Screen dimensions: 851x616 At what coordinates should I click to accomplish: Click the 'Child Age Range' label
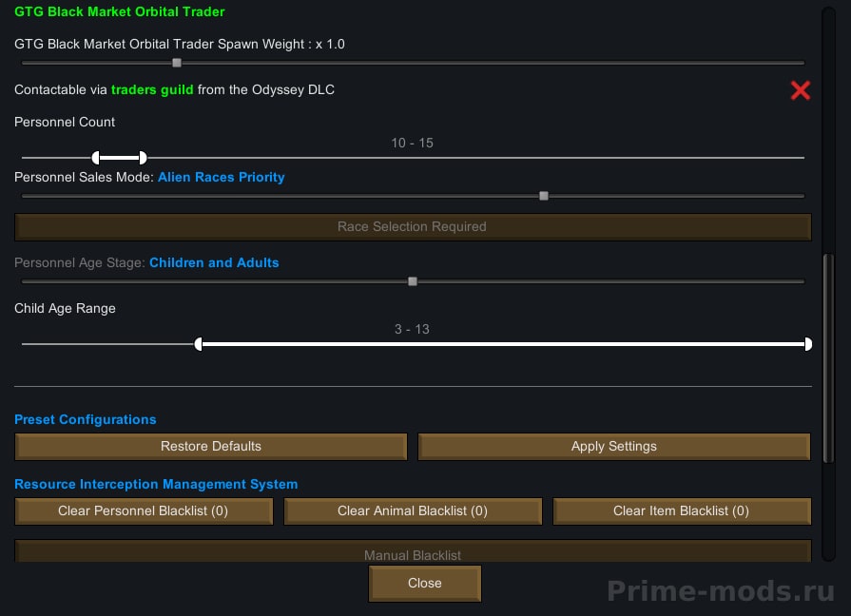pos(65,308)
